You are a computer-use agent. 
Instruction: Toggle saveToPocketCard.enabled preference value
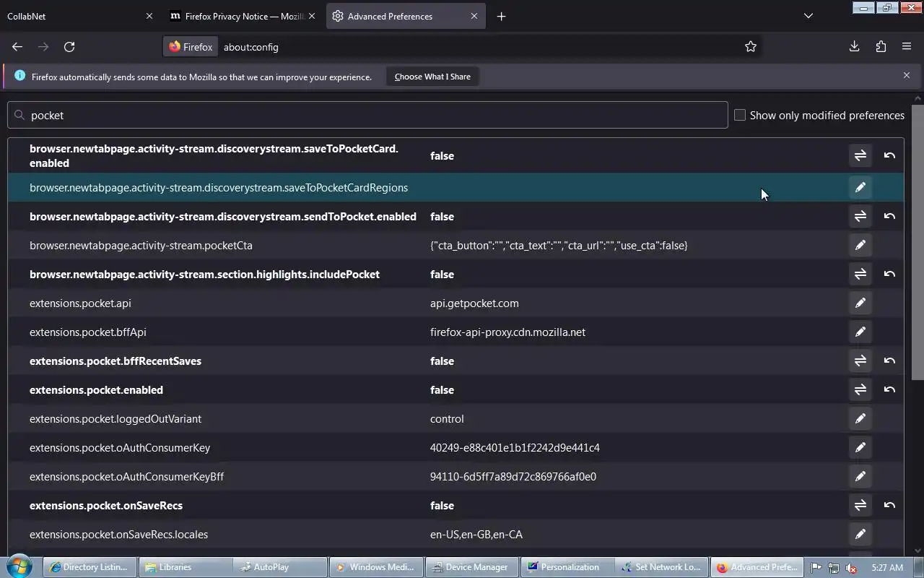click(860, 155)
